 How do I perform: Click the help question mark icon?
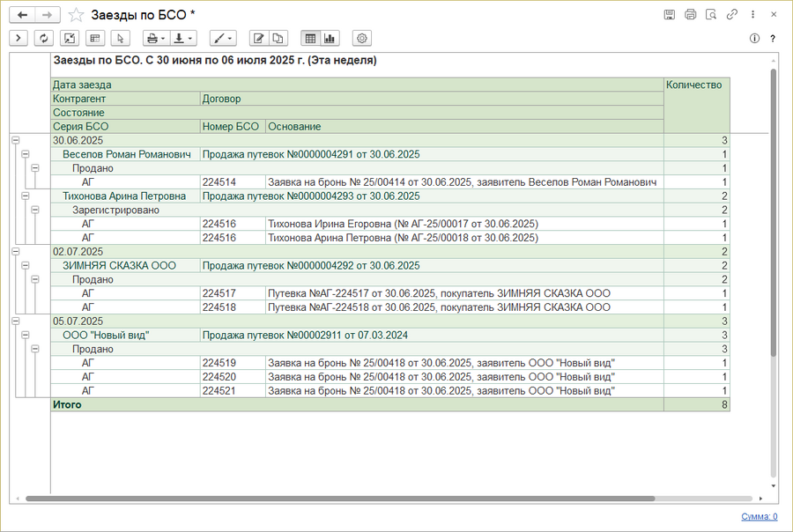(x=773, y=39)
